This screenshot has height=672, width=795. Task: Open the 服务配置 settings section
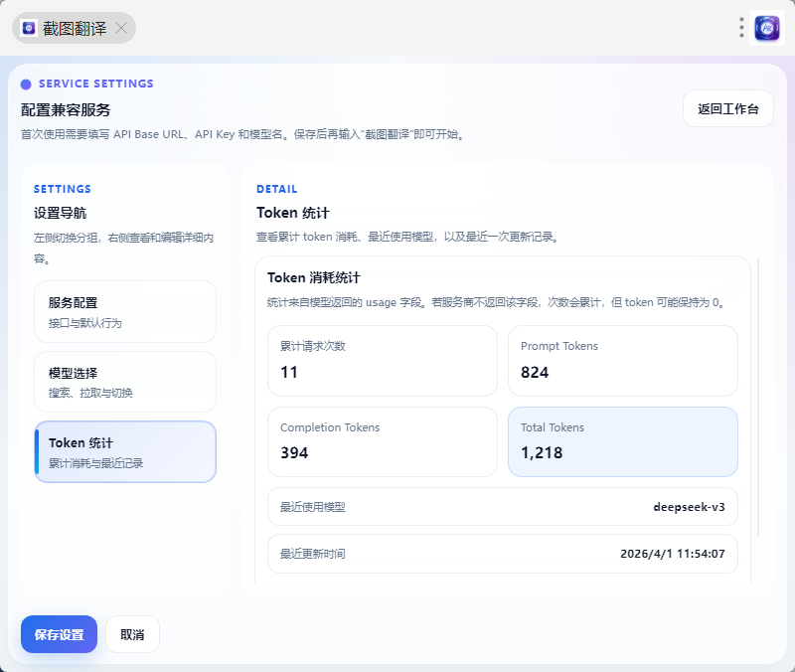click(x=125, y=311)
